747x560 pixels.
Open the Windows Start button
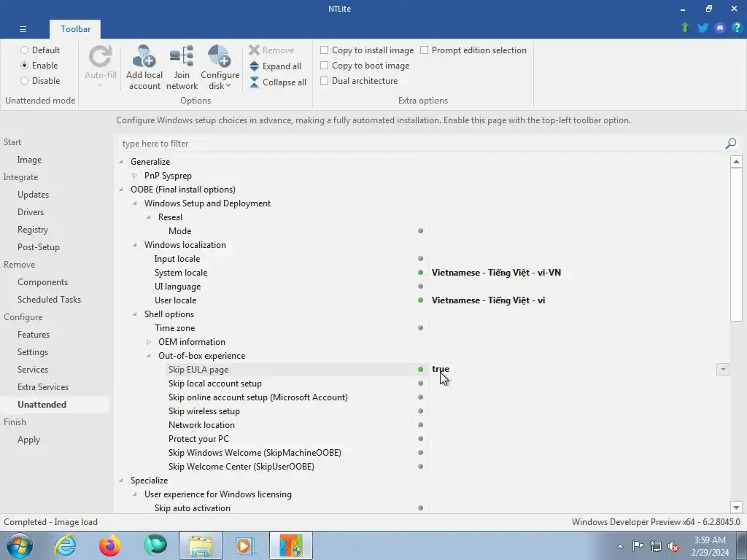click(19, 545)
